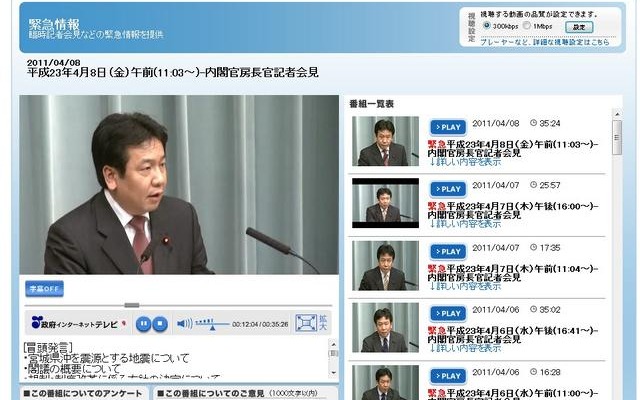Select the 1Mbps quality option
Viewport: 640px width, 400px height.
[x=527, y=26]
